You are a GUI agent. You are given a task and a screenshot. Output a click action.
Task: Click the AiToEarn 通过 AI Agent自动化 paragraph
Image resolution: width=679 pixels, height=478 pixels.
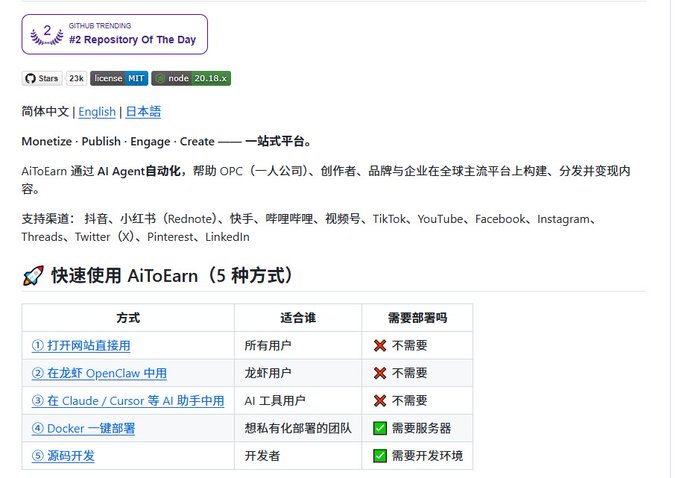326,180
